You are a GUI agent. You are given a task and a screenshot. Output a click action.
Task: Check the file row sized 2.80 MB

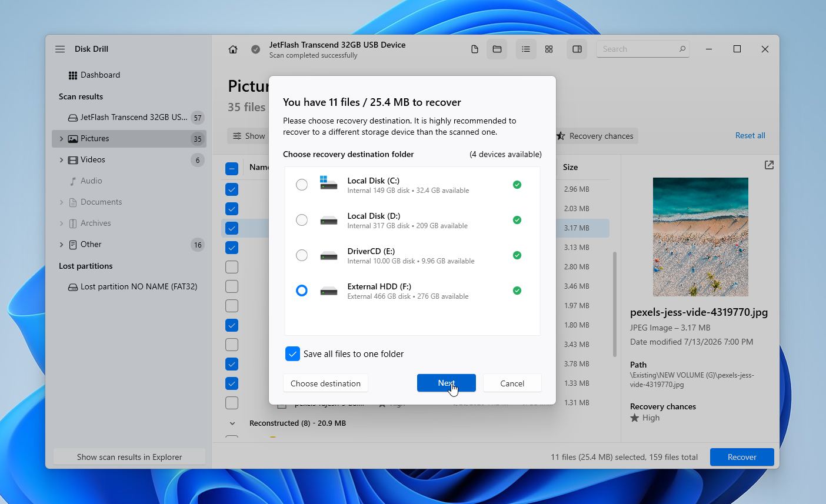232,267
